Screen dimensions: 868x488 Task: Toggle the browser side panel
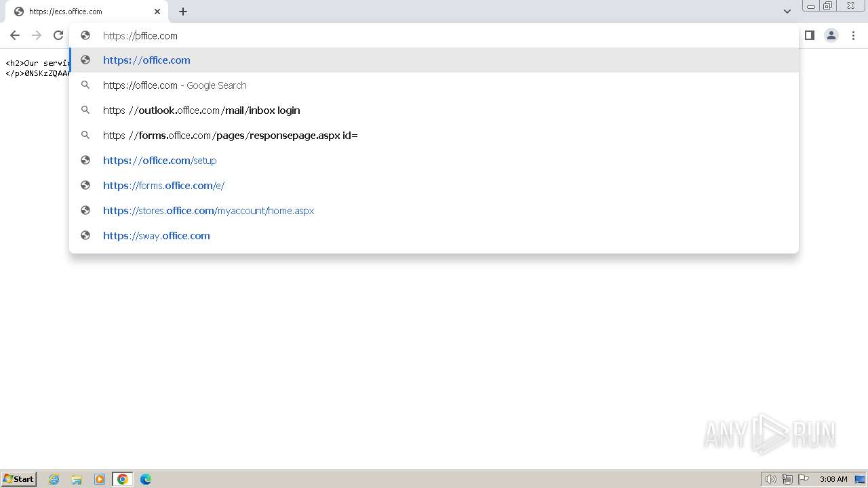click(810, 35)
